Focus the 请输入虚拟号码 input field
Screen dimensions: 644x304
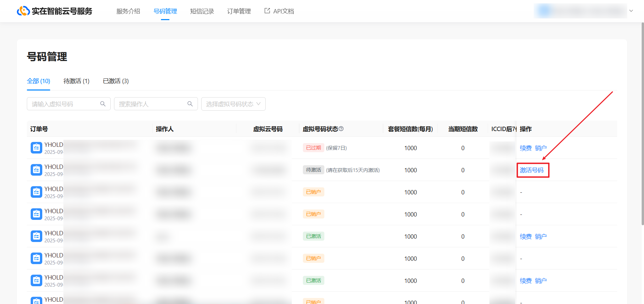[64, 104]
